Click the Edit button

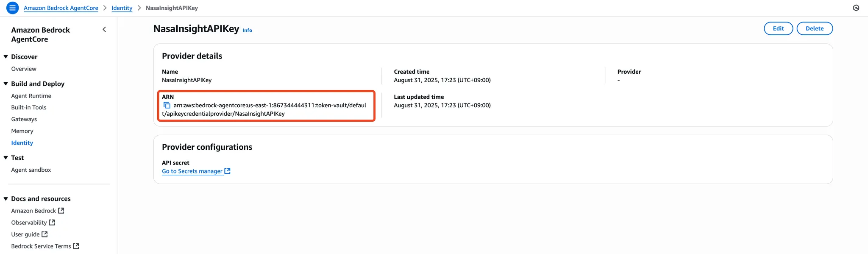point(778,28)
